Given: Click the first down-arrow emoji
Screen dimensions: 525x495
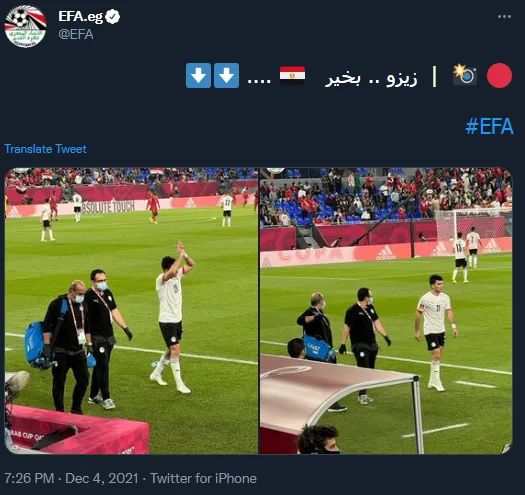Looking at the screenshot, I should (226, 76).
